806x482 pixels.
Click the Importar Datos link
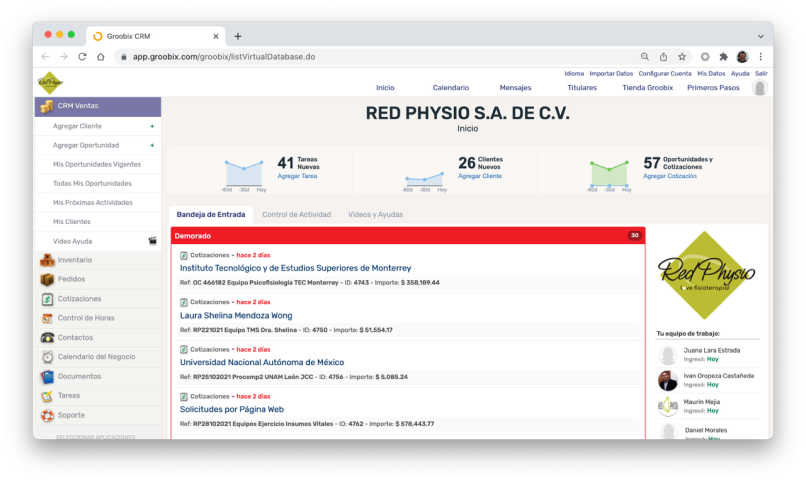pos(611,74)
